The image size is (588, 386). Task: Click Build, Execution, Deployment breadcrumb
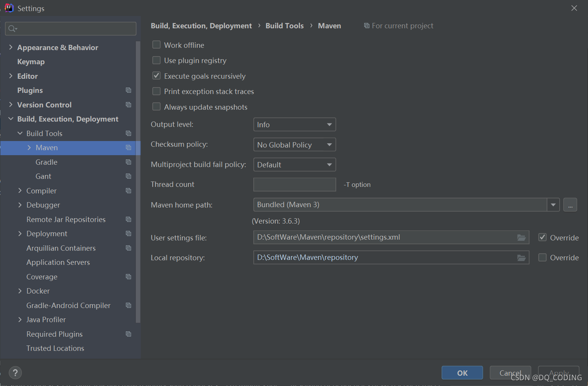point(201,26)
